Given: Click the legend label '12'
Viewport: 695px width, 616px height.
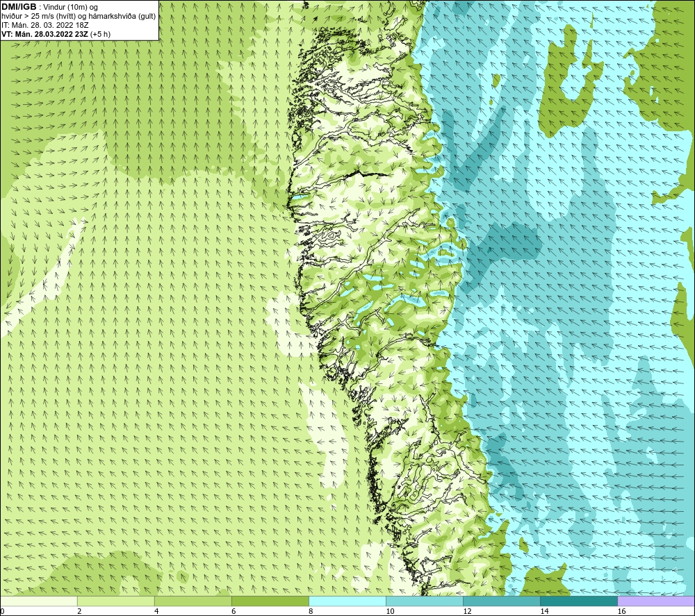Looking at the screenshot, I should point(467,612).
